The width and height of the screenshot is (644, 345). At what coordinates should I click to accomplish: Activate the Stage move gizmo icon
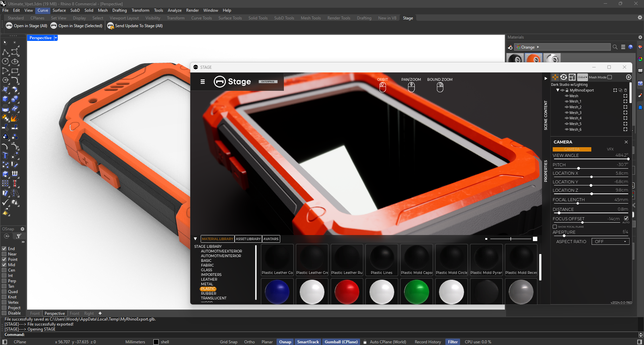[555, 77]
